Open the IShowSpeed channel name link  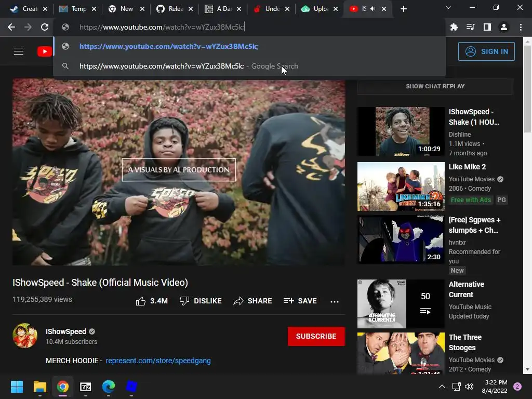tap(66, 331)
